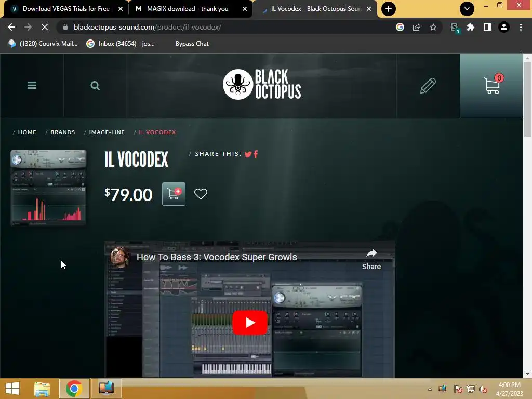Go to HOME breadcrumb

(x=27, y=132)
